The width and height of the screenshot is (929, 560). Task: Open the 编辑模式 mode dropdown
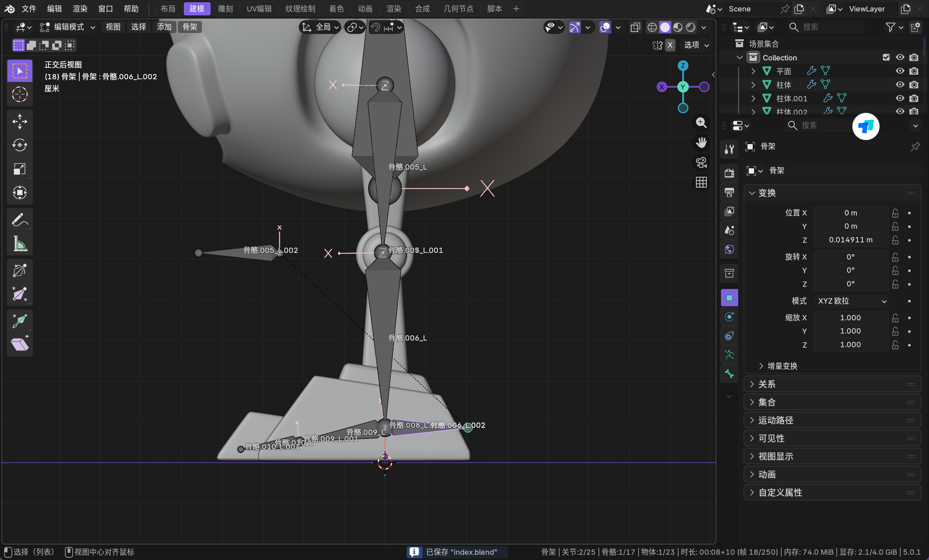coord(68,27)
